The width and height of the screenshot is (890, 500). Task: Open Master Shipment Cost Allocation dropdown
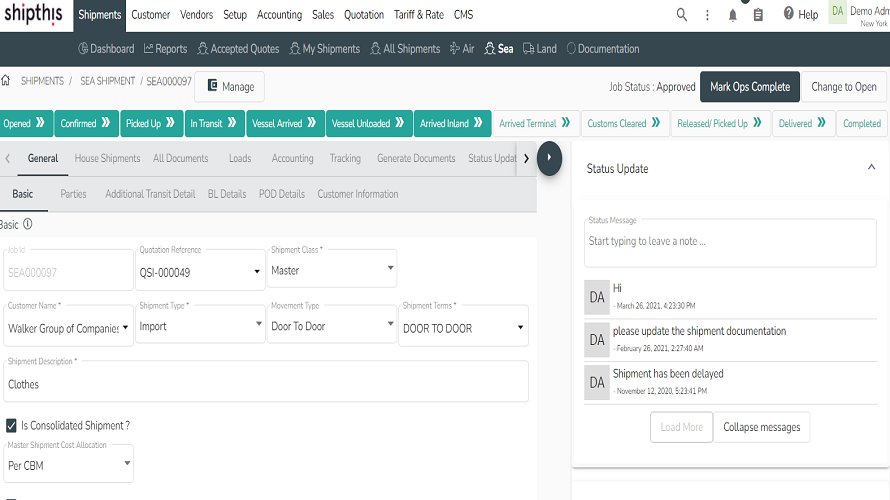tap(69, 462)
